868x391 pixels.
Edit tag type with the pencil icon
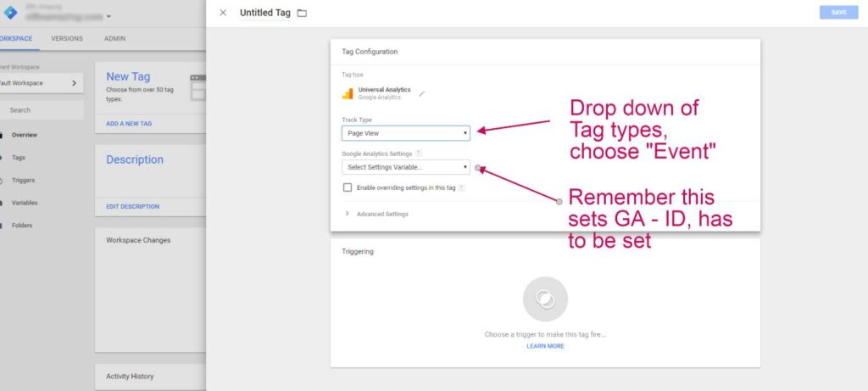click(x=422, y=93)
